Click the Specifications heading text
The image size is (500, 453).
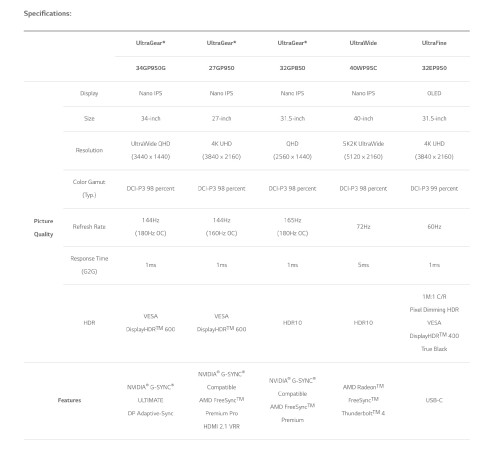[x=47, y=14]
